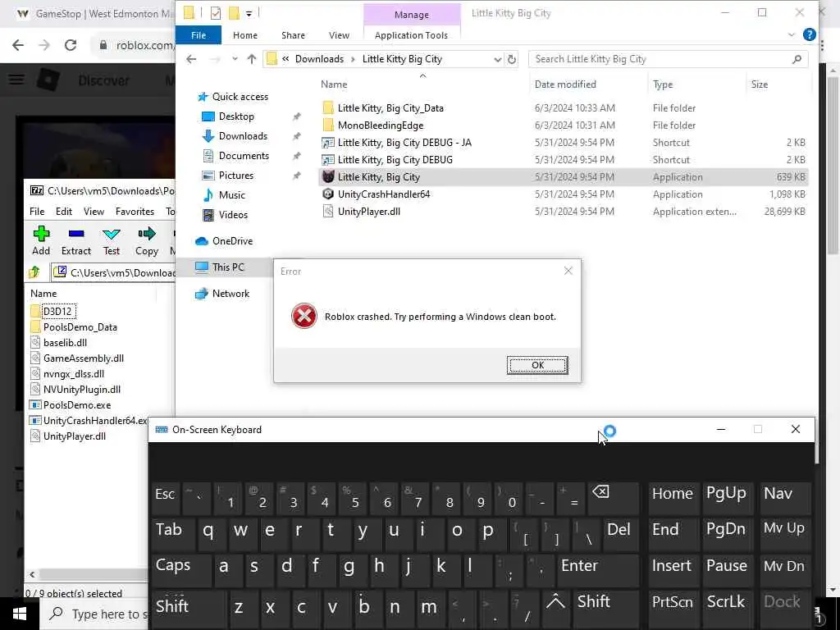Click OK in the Roblox crashed error dialog
The image size is (840, 630).
point(537,365)
